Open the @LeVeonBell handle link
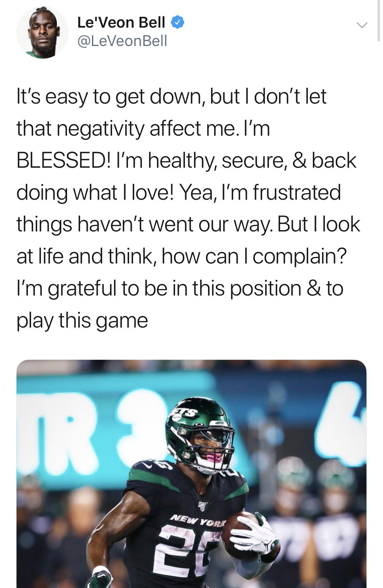 [x=122, y=41]
